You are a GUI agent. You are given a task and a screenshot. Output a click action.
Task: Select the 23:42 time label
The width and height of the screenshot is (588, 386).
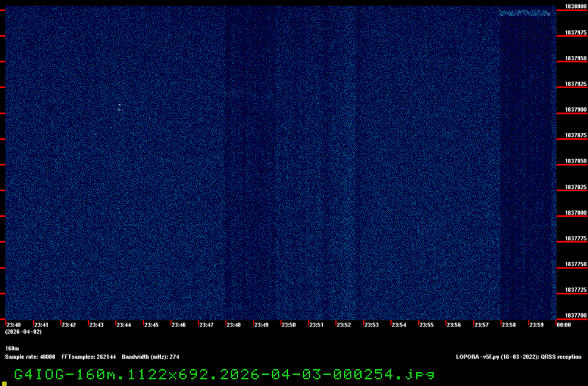(x=68, y=325)
